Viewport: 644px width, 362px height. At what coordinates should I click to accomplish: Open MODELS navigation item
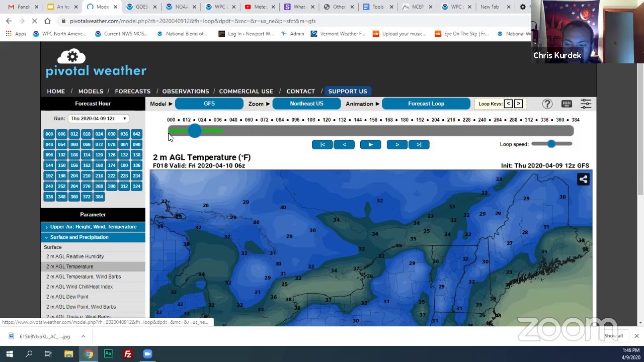tap(91, 91)
